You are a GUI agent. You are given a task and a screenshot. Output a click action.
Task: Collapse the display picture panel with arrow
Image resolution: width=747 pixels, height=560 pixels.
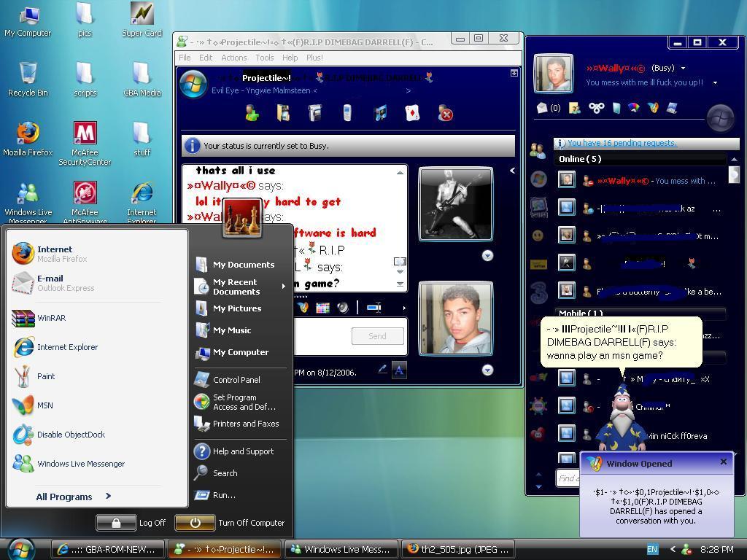coord(512,171)
